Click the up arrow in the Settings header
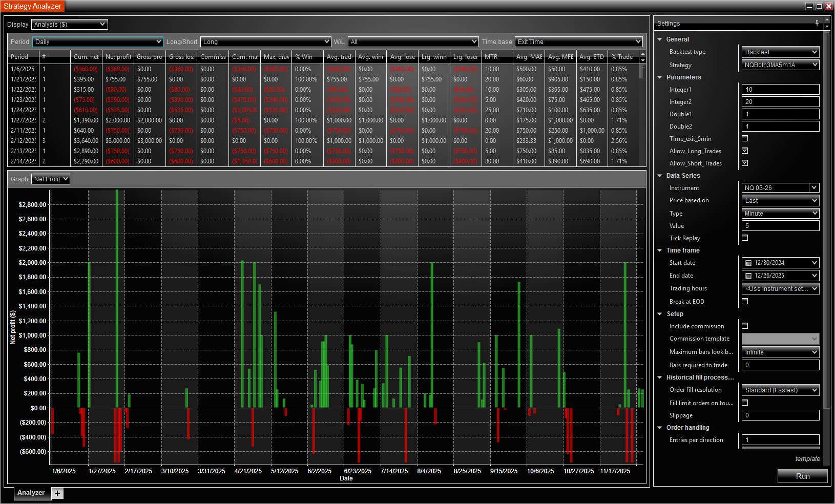The width and height of the screenshot is (835, 504). [x=827, y=20]
